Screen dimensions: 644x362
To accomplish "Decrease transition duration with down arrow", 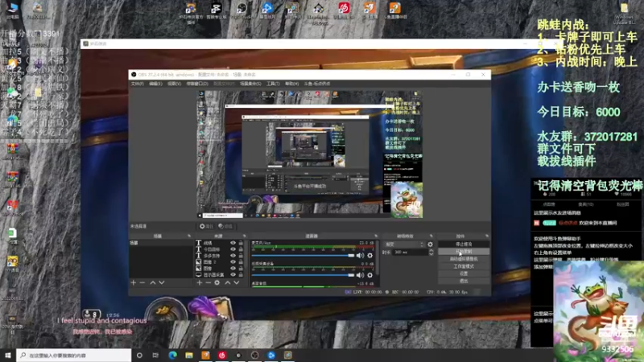I will click(x=431, y=254).
